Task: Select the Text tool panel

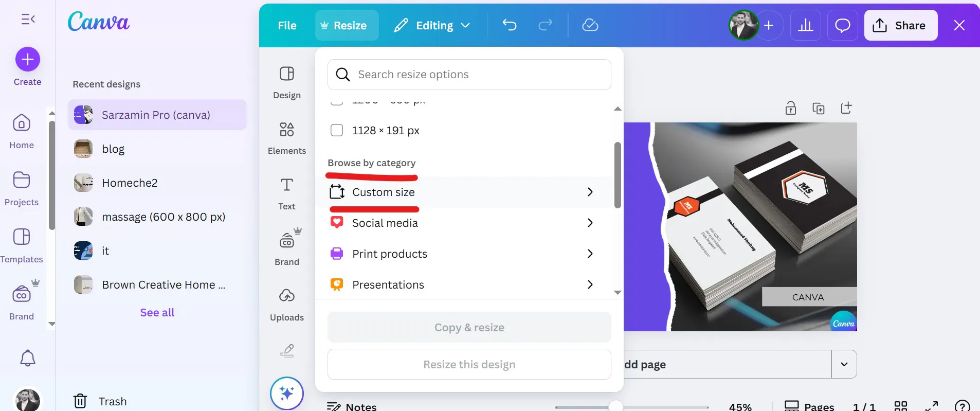Action: (x=287, y=193)
